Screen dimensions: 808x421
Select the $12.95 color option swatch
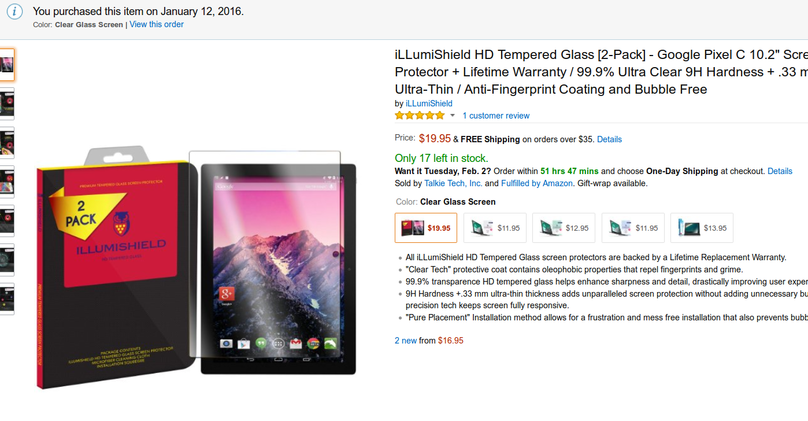564,228
